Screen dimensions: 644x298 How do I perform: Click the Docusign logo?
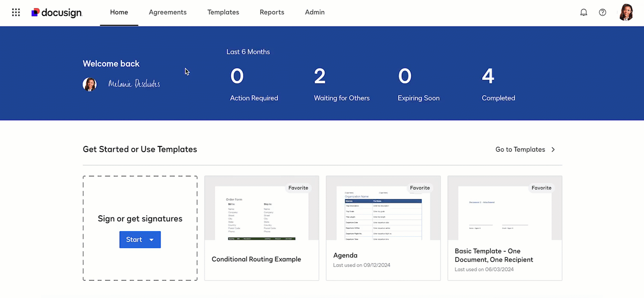click(x=57, y=13)
